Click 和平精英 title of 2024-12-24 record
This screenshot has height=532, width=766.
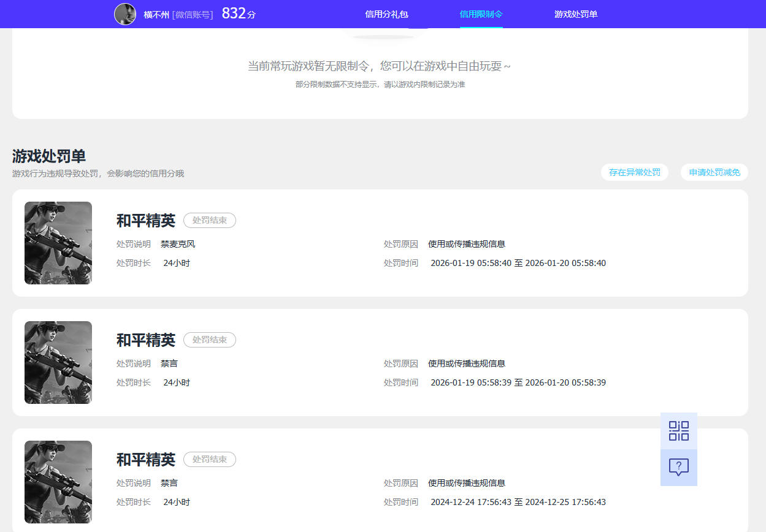(146, 459)
